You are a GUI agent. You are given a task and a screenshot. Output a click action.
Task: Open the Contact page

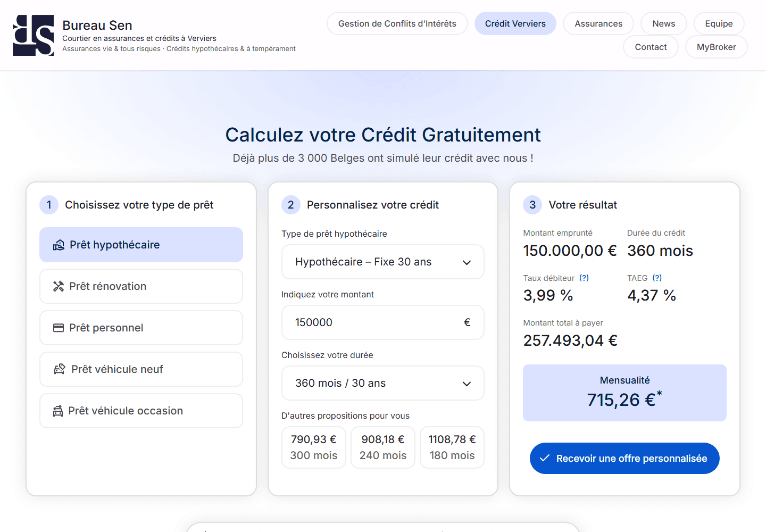click(651, 47)
